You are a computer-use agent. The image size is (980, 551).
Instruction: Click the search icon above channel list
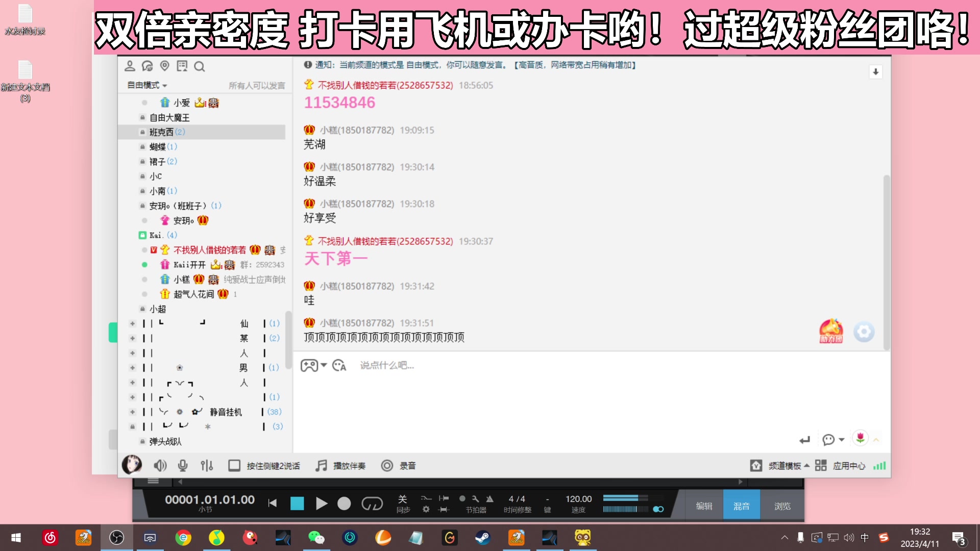click(x=200, y=66)
